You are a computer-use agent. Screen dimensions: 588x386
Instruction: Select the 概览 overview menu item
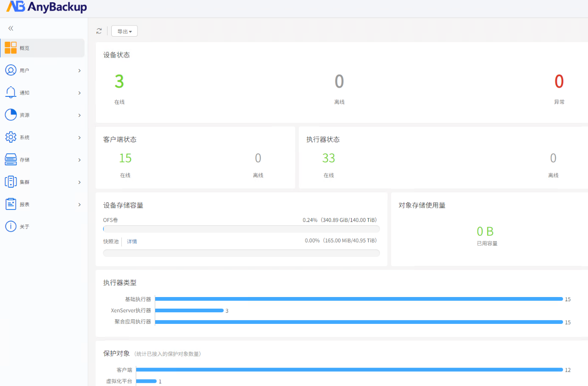pos(25,48)
